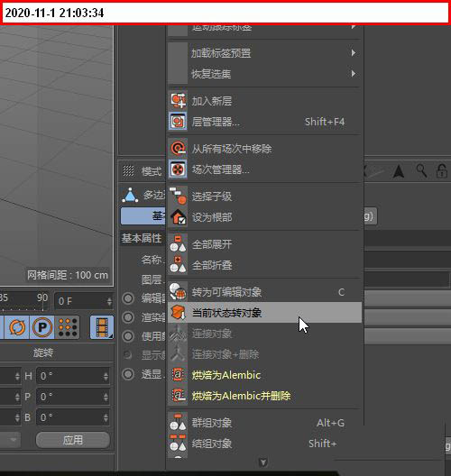Viewport: 451px width, 476px height.
Task: Toggle the rotation keyframe recording icon
Action: click(17, 327)
